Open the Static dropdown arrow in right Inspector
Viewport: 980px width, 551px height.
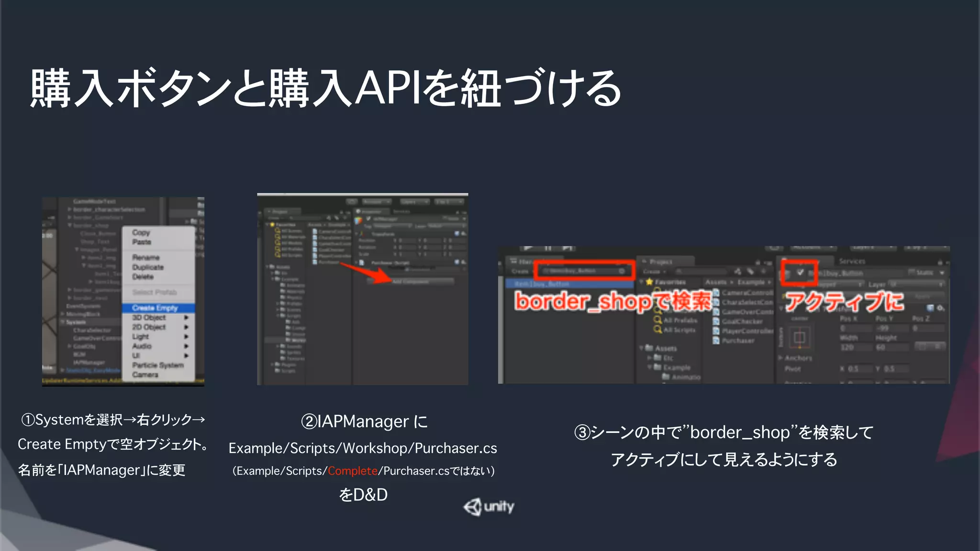point(942,273)
